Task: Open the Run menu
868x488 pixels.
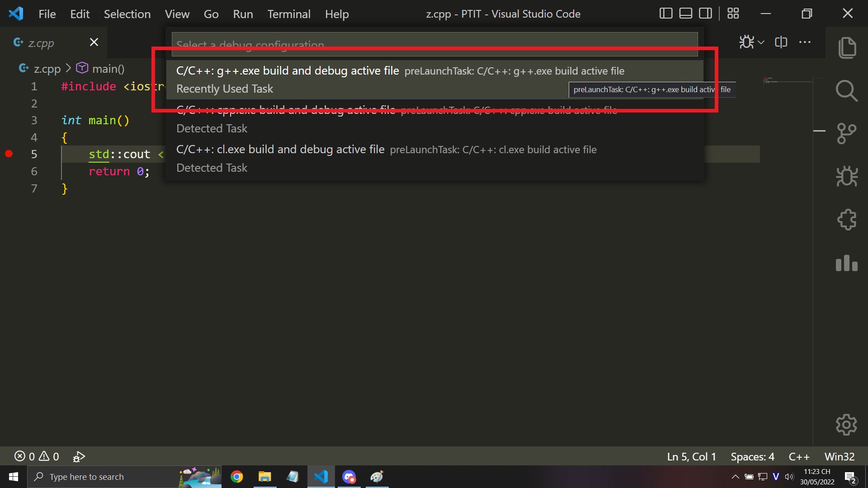Action: 243,14
